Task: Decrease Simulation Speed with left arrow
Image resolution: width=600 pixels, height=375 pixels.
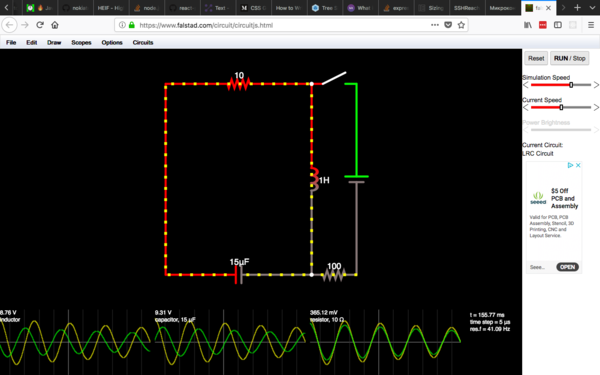Action: pyautogui.click(x=525, y=85)
